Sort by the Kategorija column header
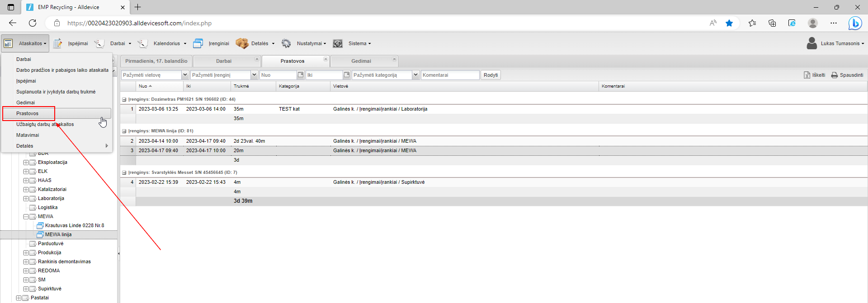 tap(303, 86)
